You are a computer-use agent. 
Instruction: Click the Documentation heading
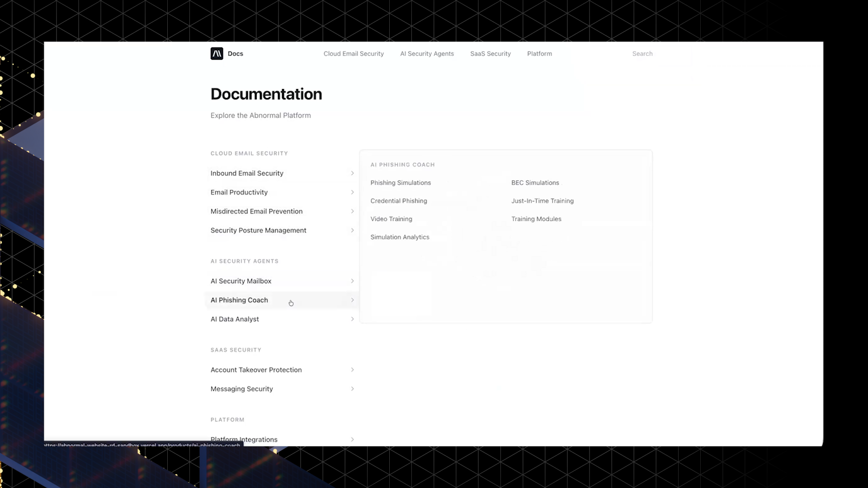pos(266,94)
